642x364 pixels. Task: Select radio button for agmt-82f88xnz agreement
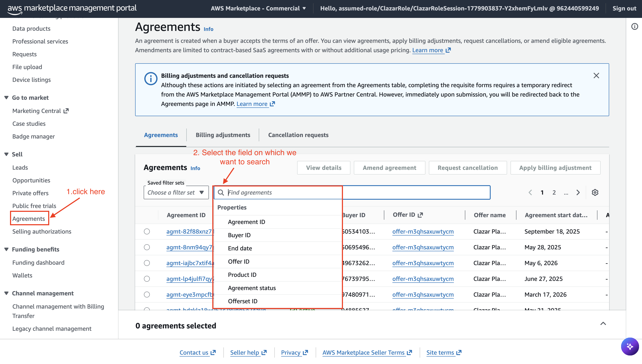coord(147,231)
